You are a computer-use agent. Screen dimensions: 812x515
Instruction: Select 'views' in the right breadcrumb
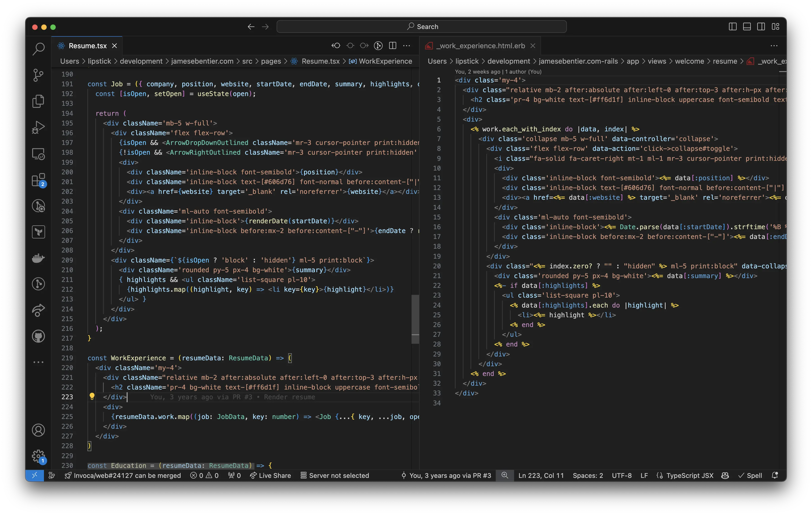click(x=657, y=61)
